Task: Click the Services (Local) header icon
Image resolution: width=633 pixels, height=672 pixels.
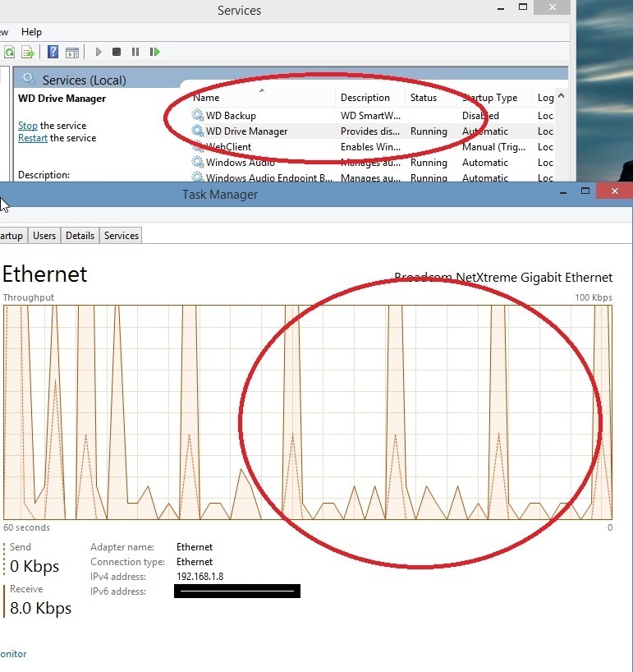Action: 29,79
